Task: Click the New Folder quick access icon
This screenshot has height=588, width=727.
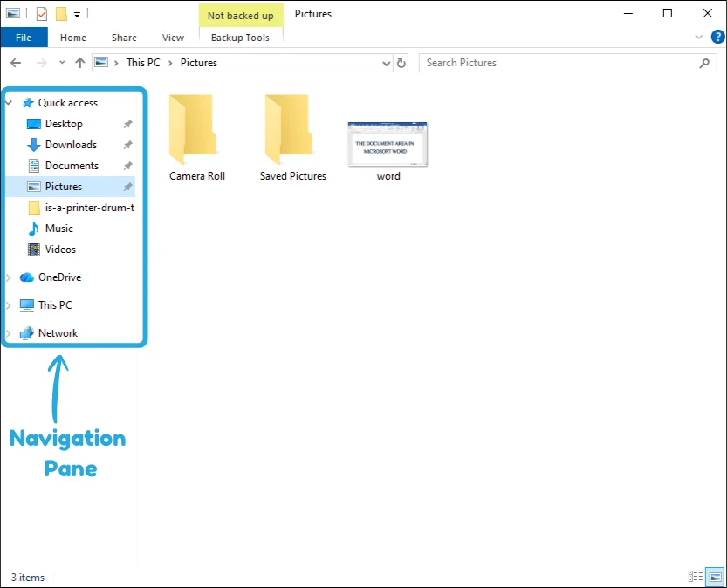Action: coord(58,13)
